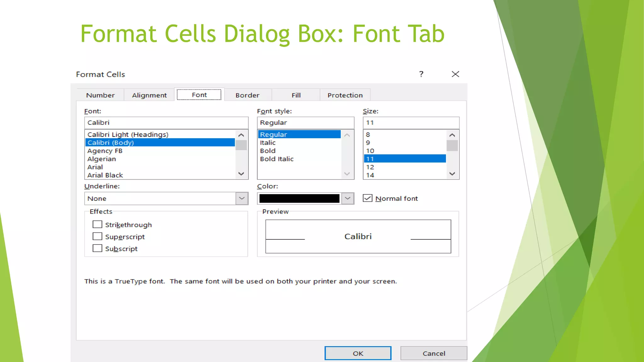
Task: Open the Underline dropdown
Action: (x=241, y=198)
